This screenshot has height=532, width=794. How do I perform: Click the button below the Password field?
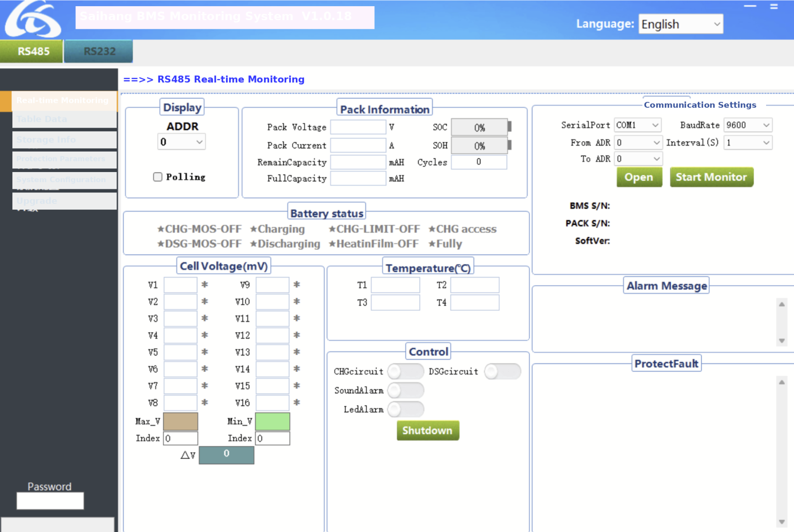pyautogui.click(x=57, y=524)
